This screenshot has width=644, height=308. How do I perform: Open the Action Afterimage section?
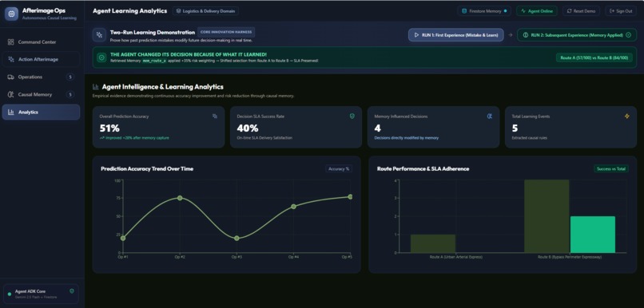click(41, 60)
